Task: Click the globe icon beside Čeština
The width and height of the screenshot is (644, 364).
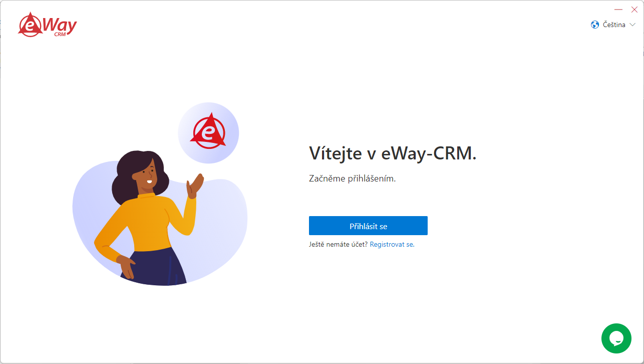Action: pos(595,25)
